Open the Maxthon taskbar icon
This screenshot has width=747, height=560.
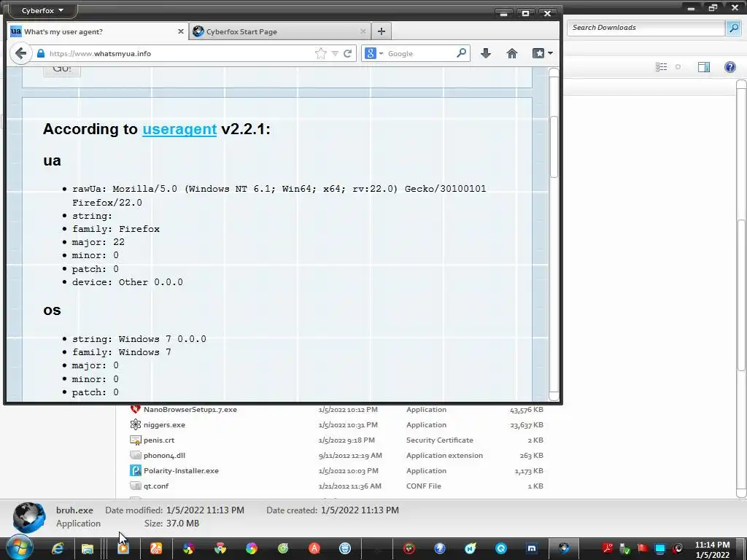(x=532, y=548)
